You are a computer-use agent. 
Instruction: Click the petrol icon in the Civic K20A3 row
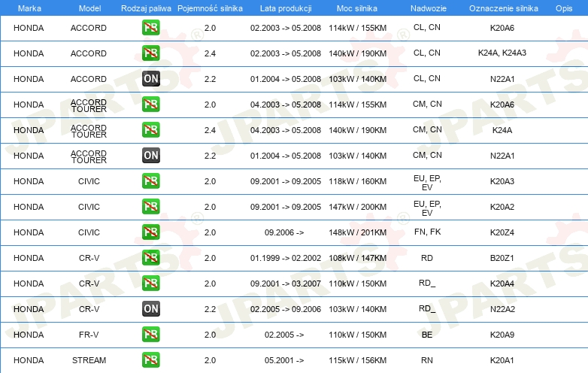point(150,181)
